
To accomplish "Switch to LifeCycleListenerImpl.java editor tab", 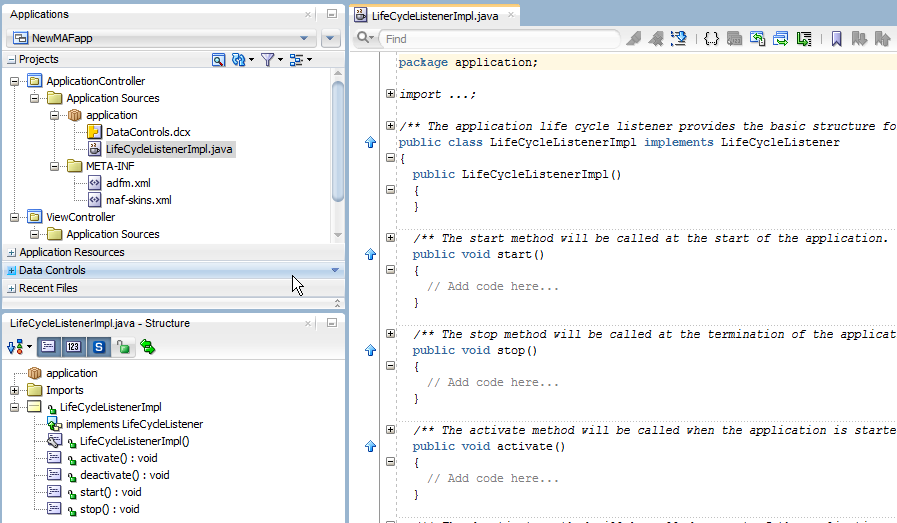I will (x=435, y=16).
